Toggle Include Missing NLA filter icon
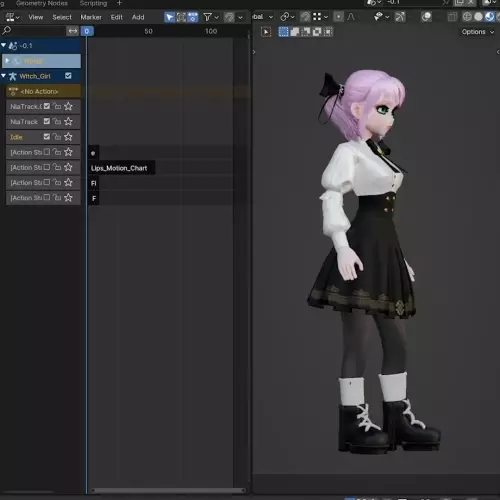This screenshot has width=500, height=500. (192, 17)
